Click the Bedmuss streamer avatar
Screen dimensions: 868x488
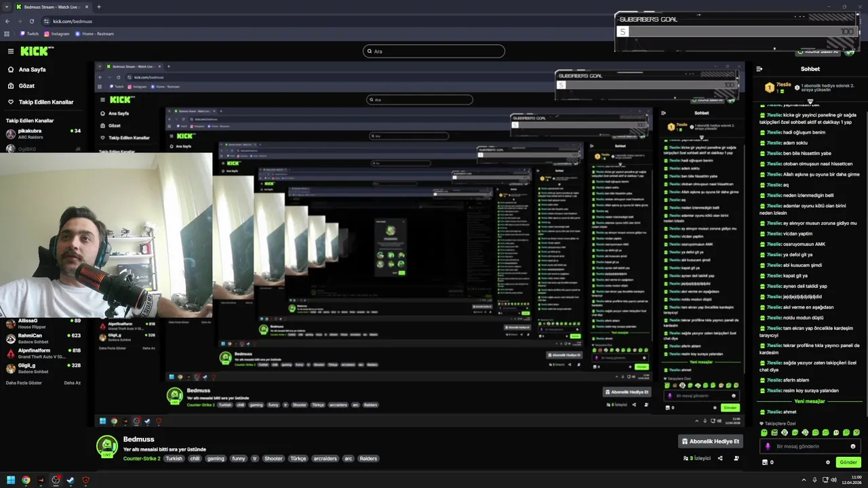106,447
